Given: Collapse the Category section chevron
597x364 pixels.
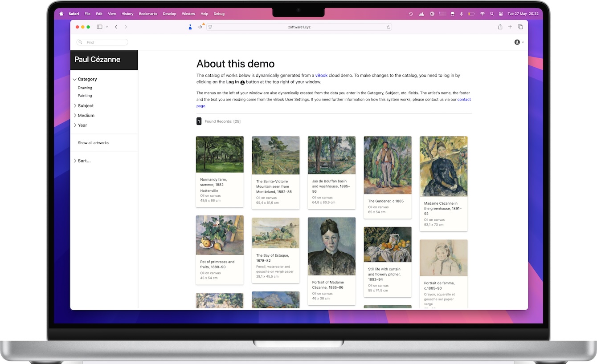Looking at the screenshot, I should click(74, 79).
